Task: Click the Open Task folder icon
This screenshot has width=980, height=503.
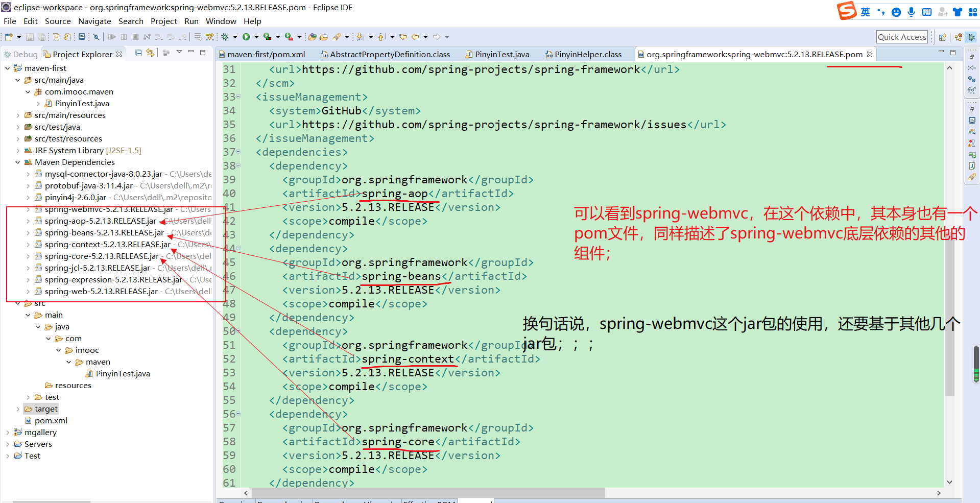Action: 324,37
